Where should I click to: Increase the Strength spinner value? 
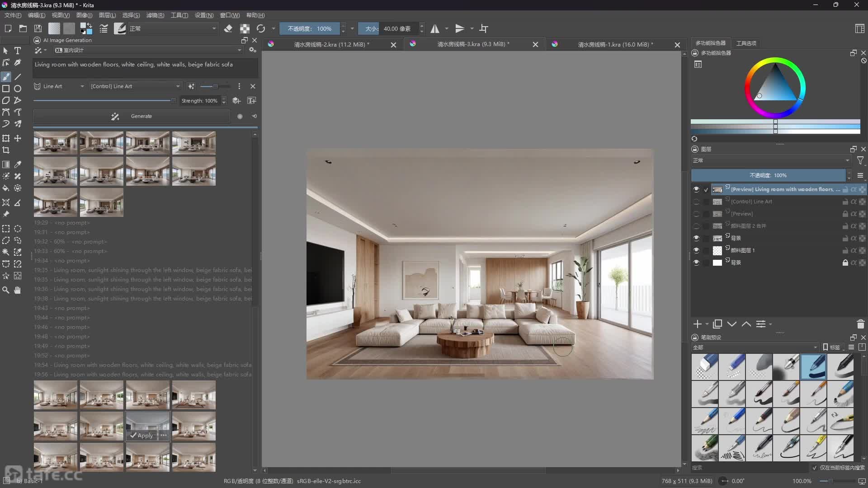[x=224, y=98]
